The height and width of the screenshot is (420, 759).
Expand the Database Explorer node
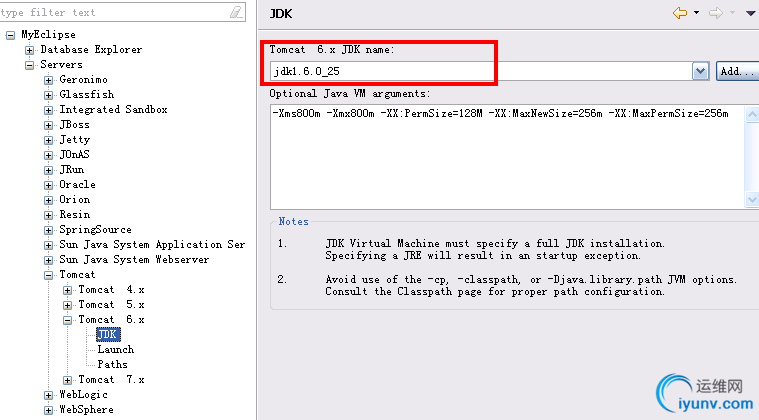(30, 50)
